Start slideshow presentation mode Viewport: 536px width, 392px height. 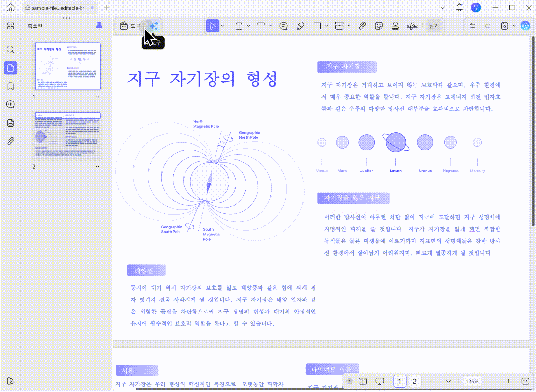coord(380,381)
